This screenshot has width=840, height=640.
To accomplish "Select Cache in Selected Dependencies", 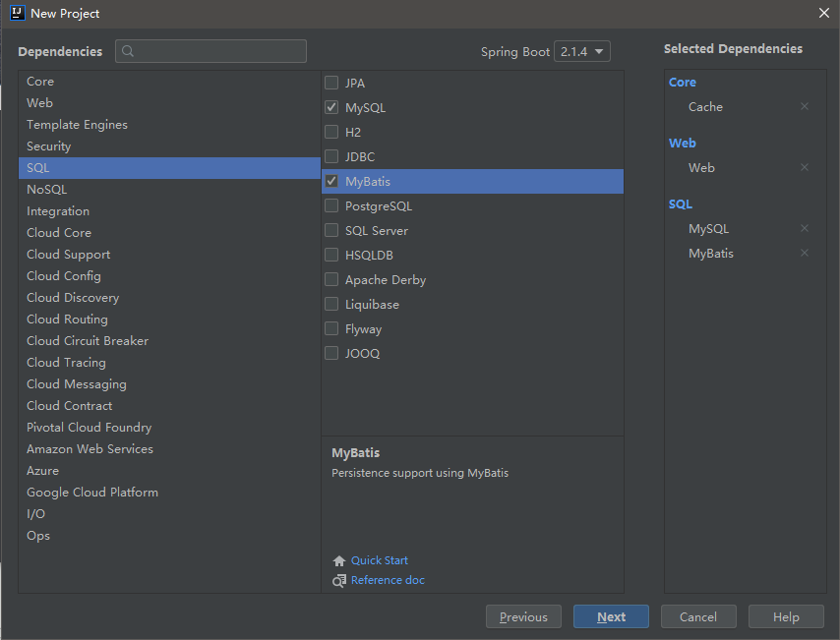I will click(705, 107).
